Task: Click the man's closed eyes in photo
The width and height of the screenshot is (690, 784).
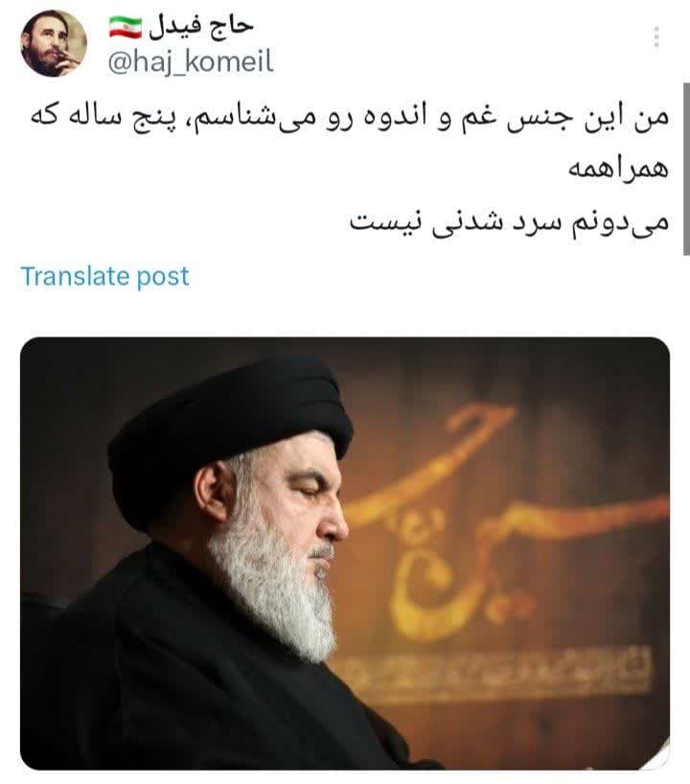Action: [309, 492]
